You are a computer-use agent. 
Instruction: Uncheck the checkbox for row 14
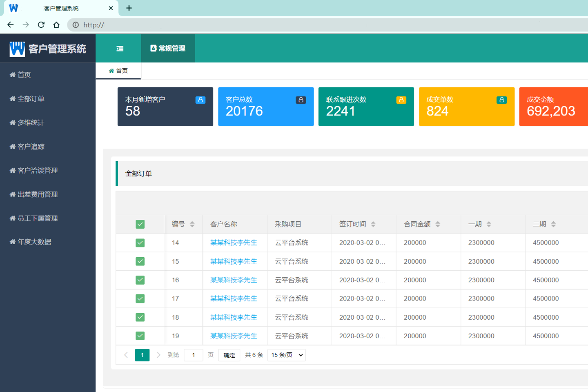coord(140,243)
